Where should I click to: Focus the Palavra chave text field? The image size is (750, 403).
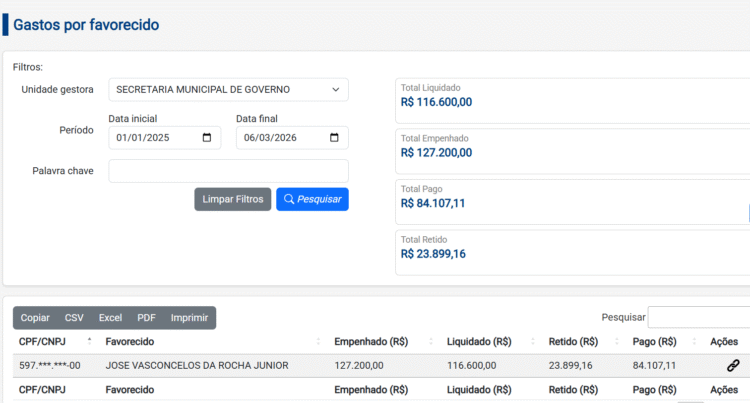coord(228,171)
